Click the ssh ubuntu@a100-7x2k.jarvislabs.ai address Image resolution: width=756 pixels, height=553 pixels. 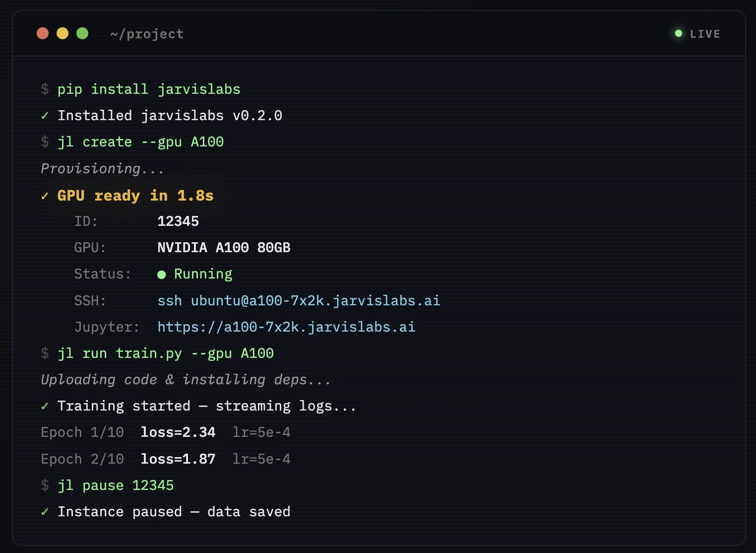coord(299,300)
